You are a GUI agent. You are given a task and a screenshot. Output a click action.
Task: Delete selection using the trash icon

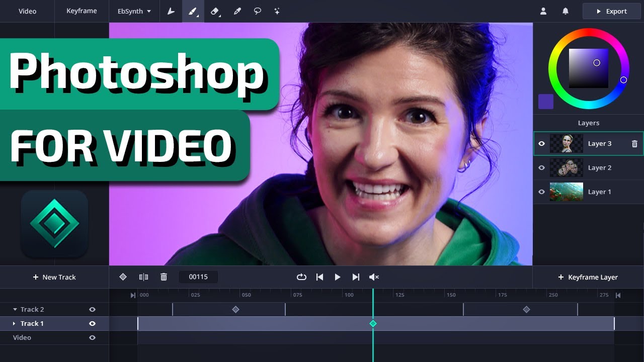pyautogui.click(x=164, y=277)
